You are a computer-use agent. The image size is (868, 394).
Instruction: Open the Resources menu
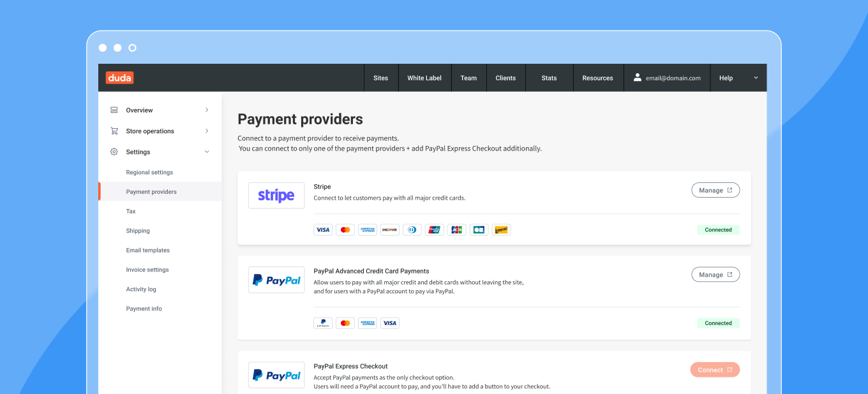(597, 78)
